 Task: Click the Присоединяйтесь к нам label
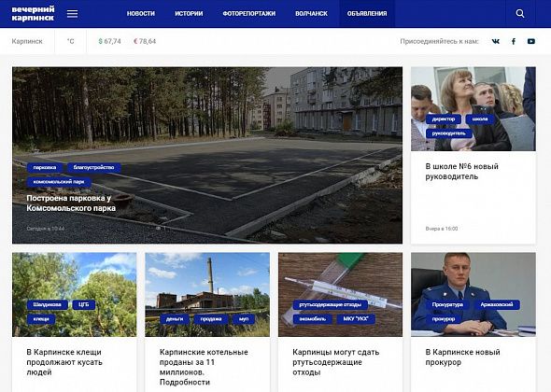point(439,41)
